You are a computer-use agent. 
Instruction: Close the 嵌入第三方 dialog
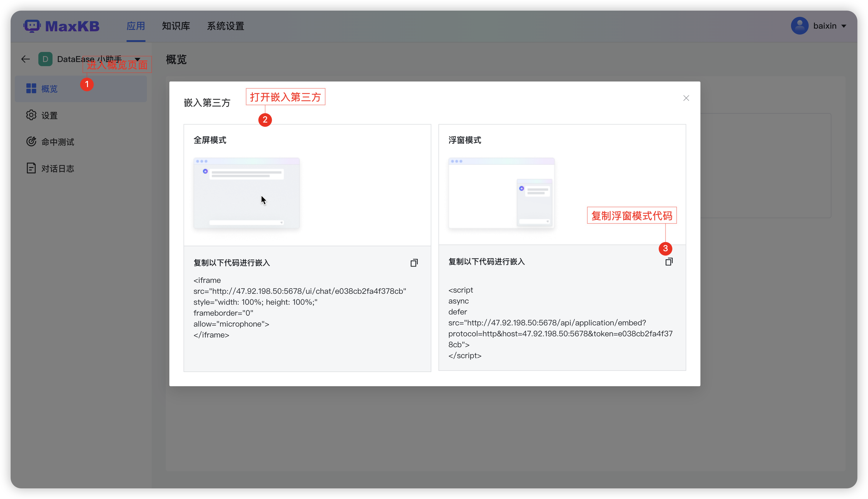tap(686, 98)
